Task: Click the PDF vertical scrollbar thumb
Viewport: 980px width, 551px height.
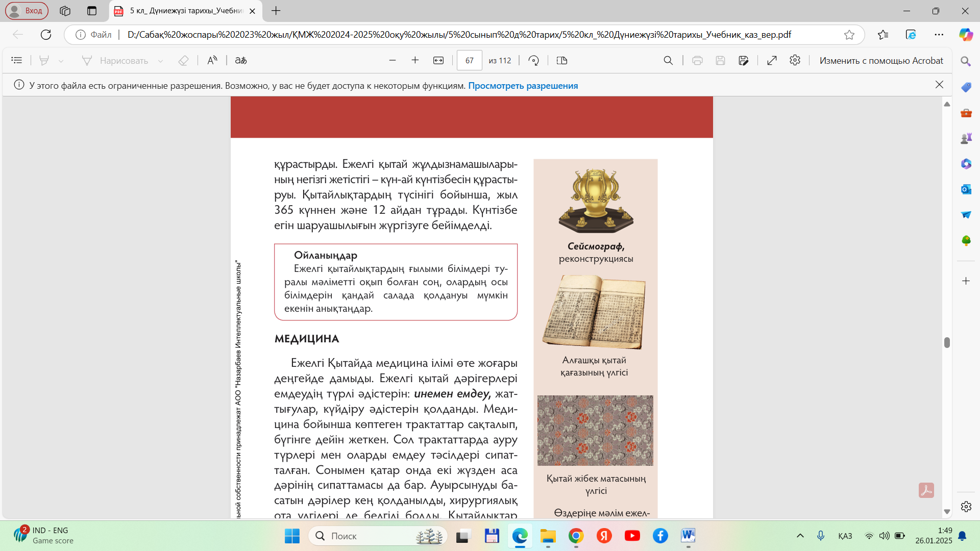Action: 947,342
